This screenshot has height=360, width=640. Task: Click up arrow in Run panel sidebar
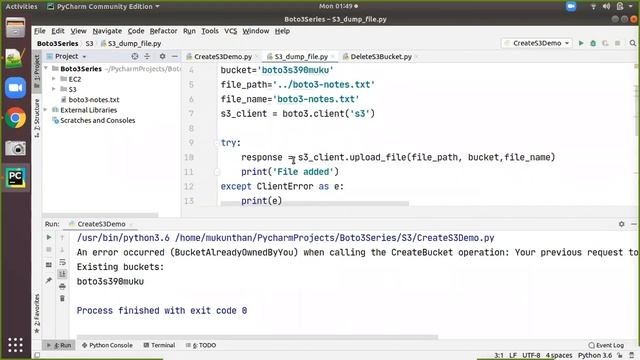[62, 237]
